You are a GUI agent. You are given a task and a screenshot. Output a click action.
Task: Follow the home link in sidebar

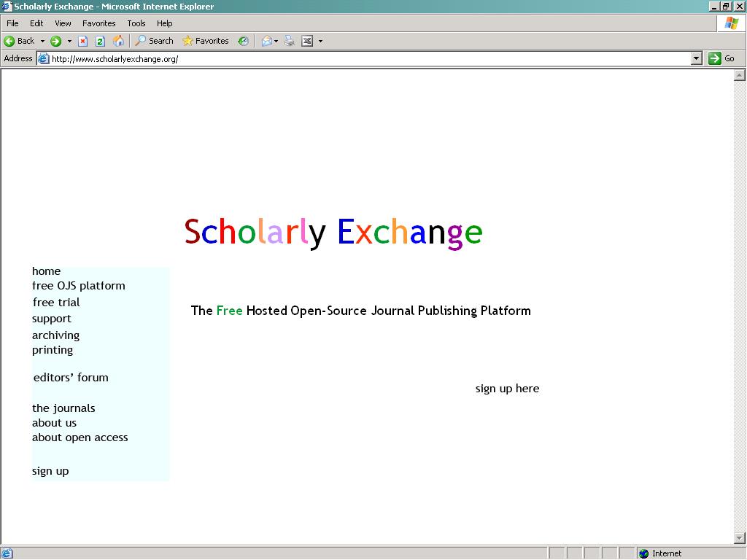pyautogui.click(x=46, y=271)
